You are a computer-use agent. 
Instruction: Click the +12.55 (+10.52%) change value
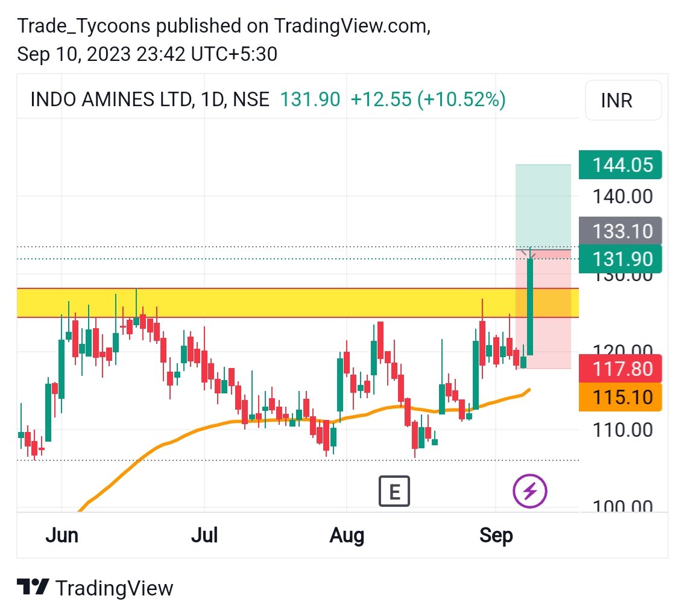[x=428, y=99]
